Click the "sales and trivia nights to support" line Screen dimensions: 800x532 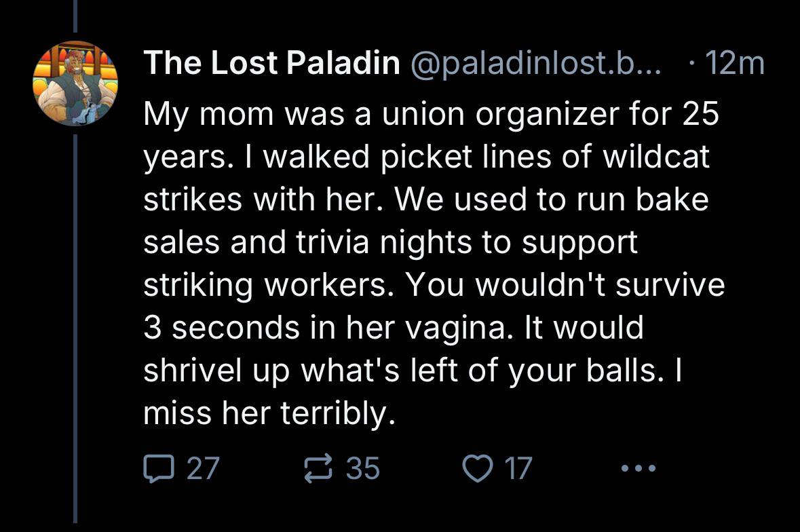pos(390,244)
